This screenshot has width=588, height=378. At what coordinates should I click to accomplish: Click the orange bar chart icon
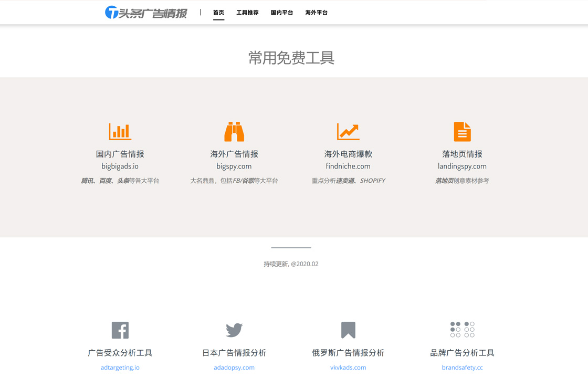[120, 132]
